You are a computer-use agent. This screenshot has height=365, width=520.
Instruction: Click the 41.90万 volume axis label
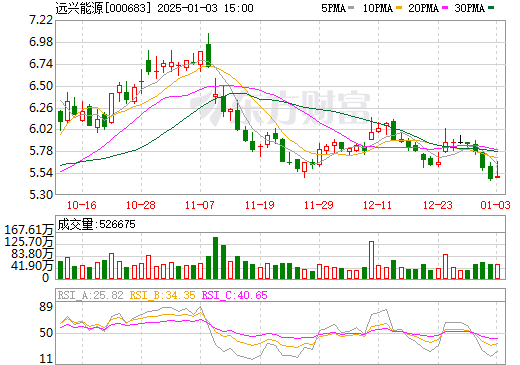(x=32, y=266)
